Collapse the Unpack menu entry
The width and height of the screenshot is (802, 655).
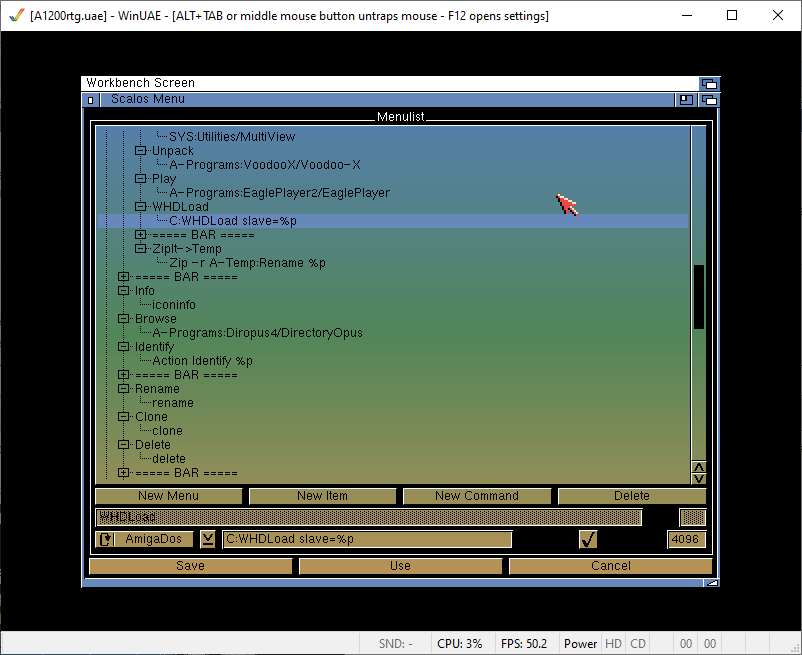(140, 151)
